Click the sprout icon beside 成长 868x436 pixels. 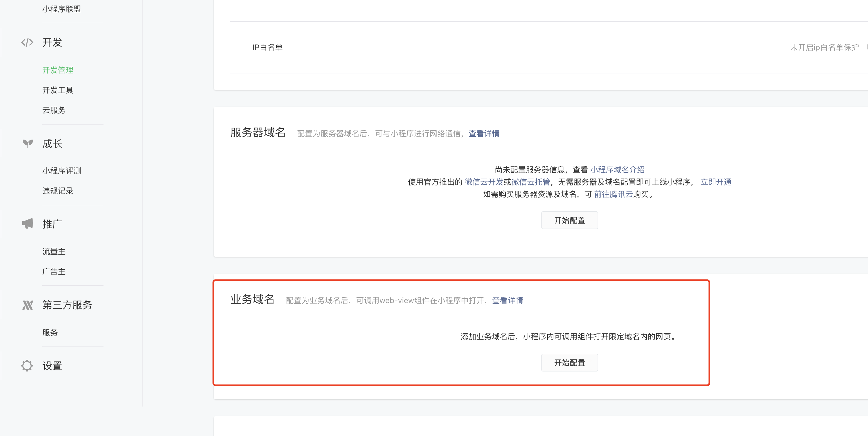click(28, 143)
